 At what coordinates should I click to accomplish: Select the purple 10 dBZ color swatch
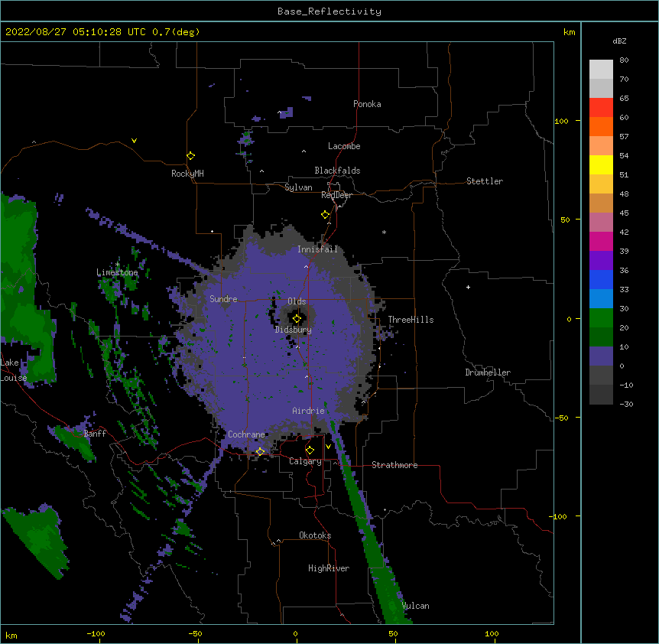pos(601,356)
